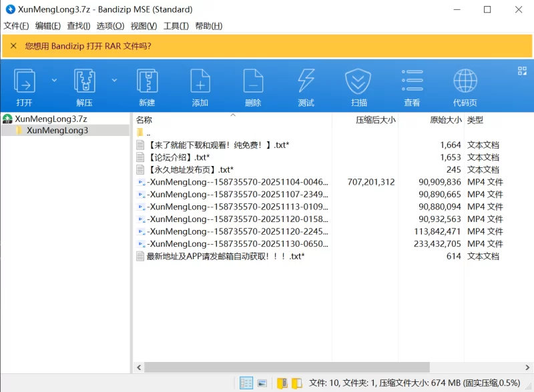Click the status bar archive size text
Screen dimensions: 534x392
415,383
